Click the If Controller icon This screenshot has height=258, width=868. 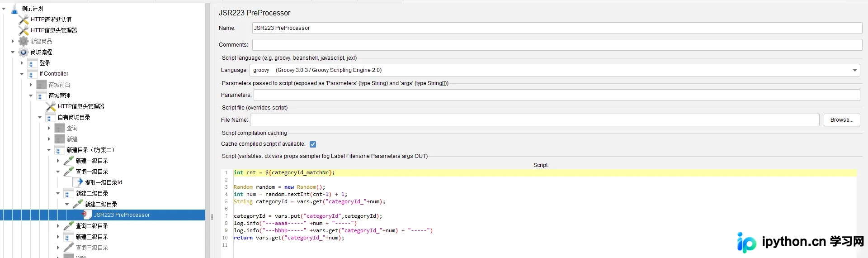(33, 74)
